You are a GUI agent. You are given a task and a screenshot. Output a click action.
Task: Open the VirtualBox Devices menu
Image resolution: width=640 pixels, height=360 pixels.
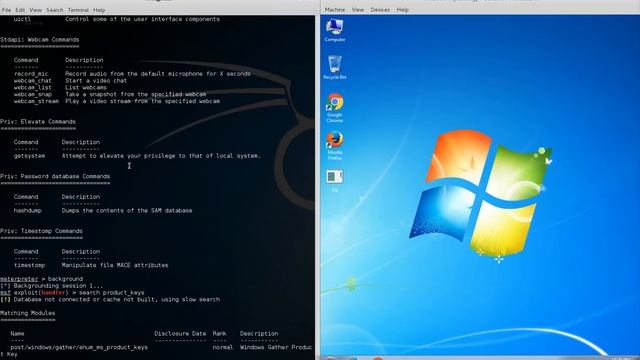click(x=380, y=9)
